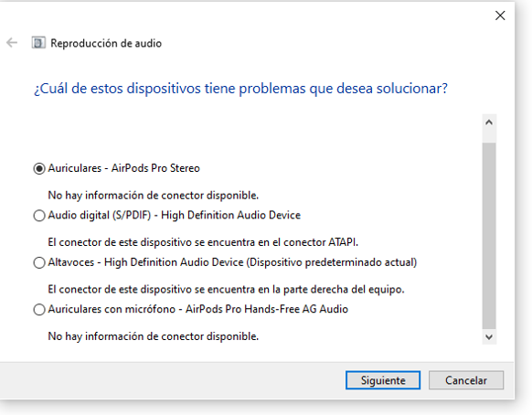532x415 pixels.
Task: Choose the Altavoces High Definition Audio radio button
Action: [39, 262]
